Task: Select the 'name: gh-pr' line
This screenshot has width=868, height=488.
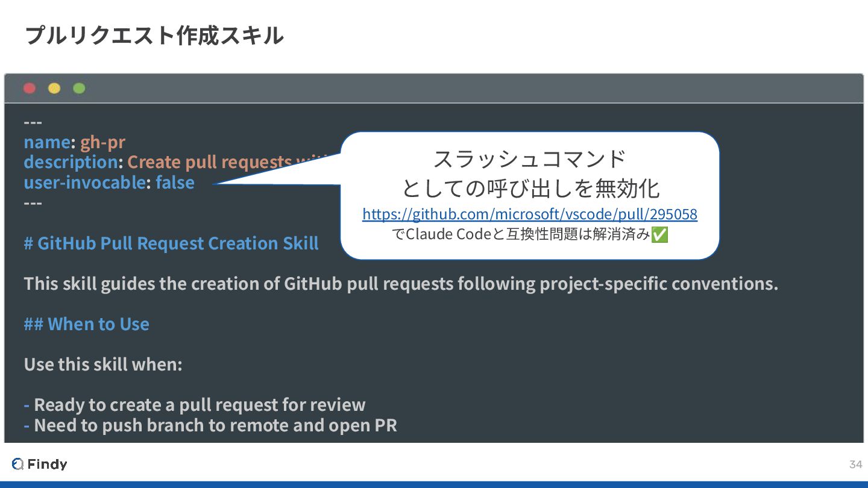Action: [75, 142]
